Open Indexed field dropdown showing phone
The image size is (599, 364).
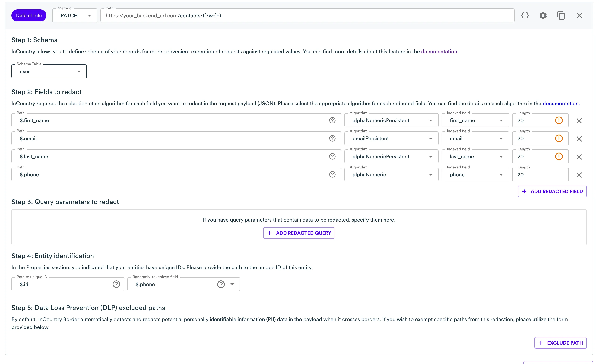pos(475,175)
